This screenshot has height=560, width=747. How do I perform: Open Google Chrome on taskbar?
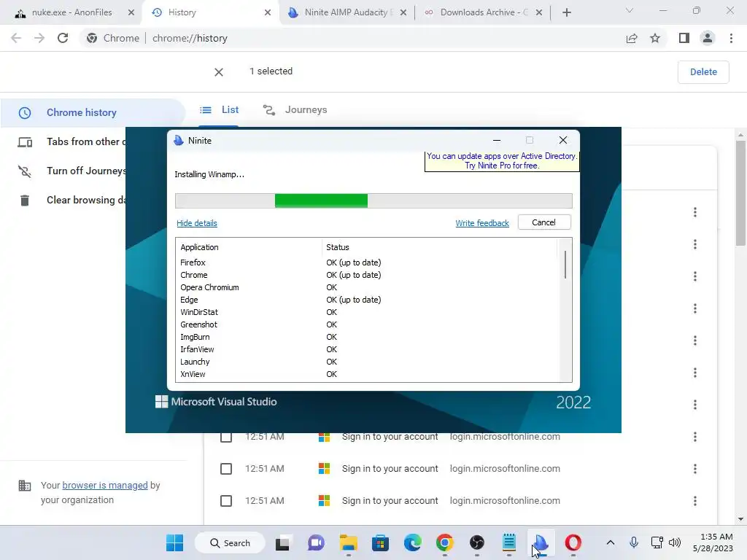tap(444, 542)
